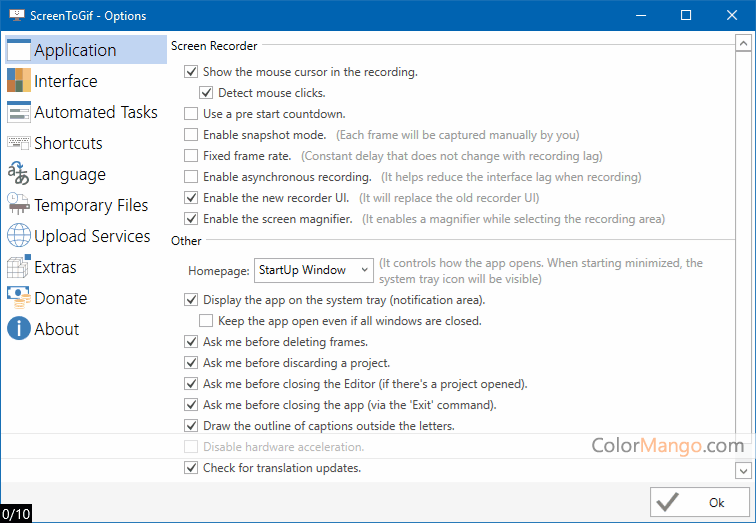Click the scrollbar up arrow
This screenshot has width=756, height=523.
[743, 43]
